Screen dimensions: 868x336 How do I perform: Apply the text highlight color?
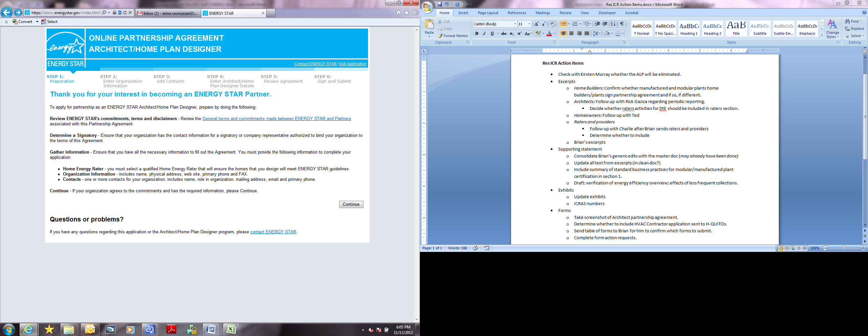538,34
